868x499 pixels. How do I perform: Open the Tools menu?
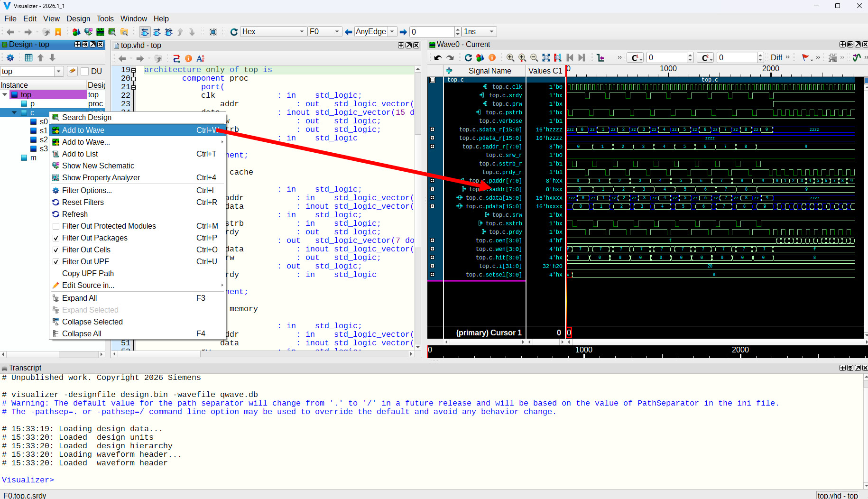(105, 18)
